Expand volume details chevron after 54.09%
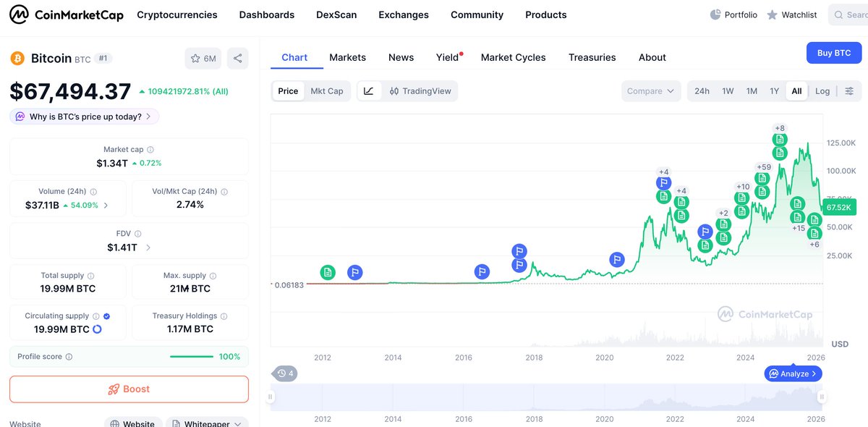This screenshot has height=427, width=868. point(106,206)
